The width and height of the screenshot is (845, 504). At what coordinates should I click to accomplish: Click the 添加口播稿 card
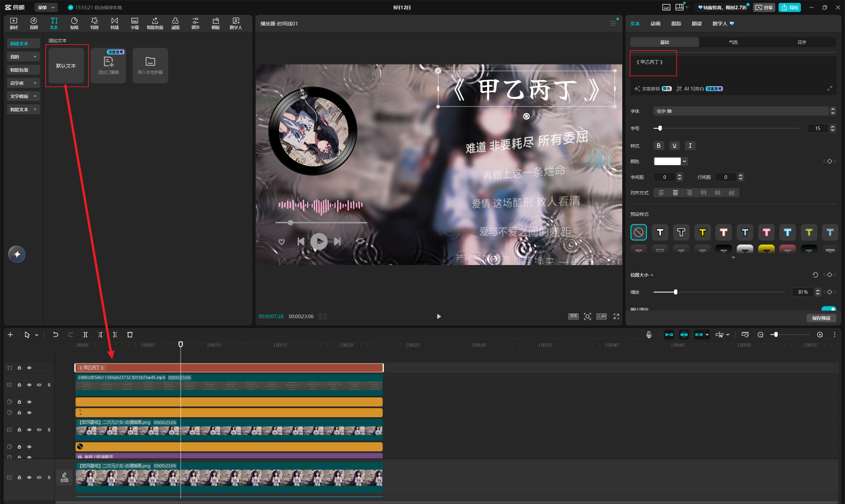pos(108,65)
